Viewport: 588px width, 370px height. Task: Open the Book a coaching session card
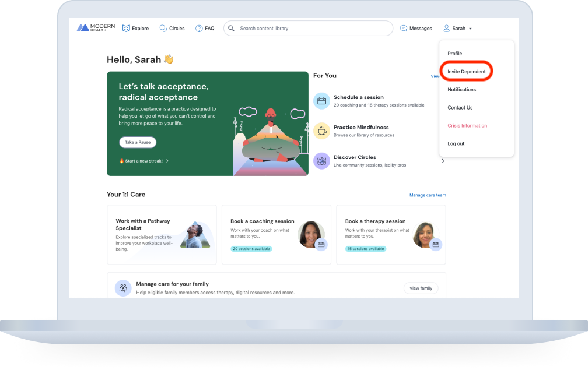pos(276,235)
